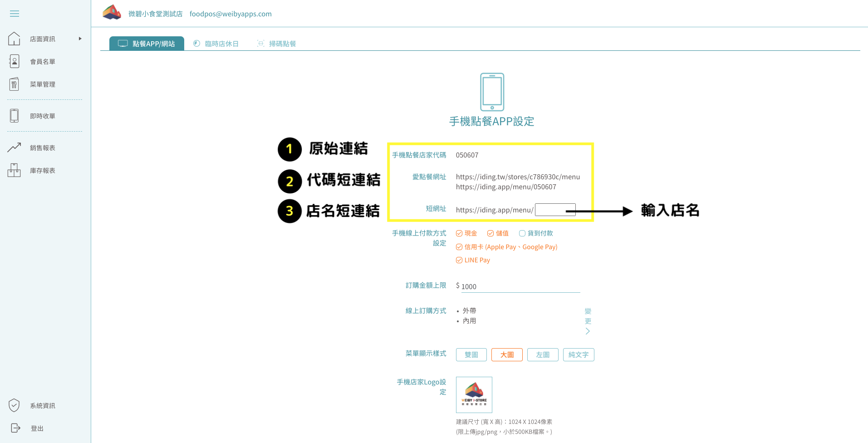Choose the 純文字 menu display style

(x=578, y=354)
